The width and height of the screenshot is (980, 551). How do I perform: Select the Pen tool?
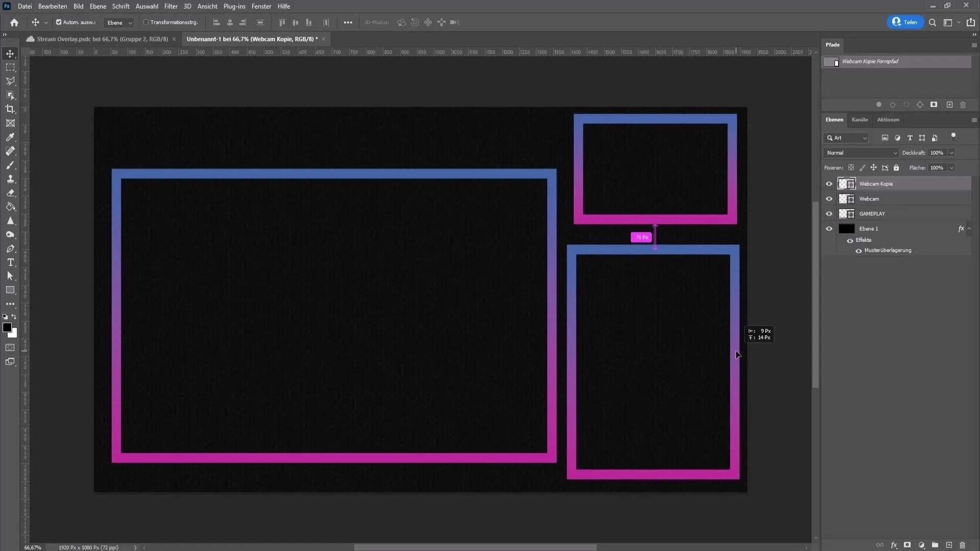[x=10, y=248]
